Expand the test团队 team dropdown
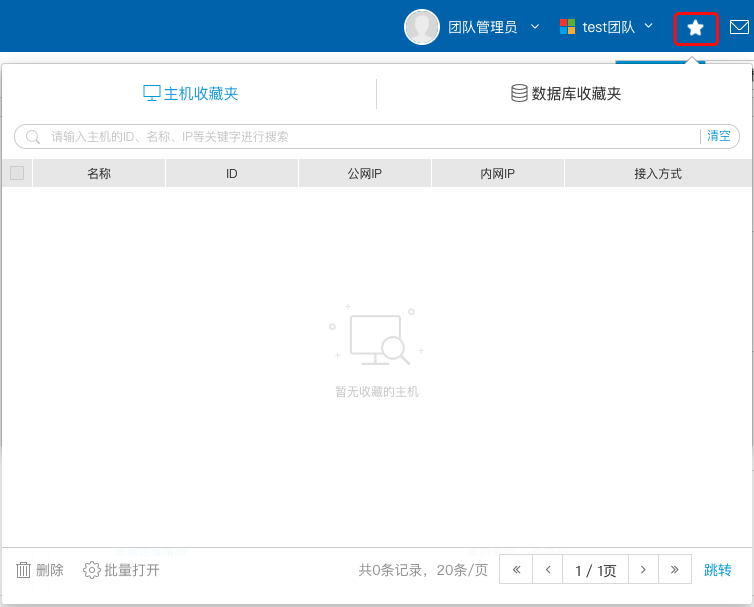754x607 pixels. (648, 27)
